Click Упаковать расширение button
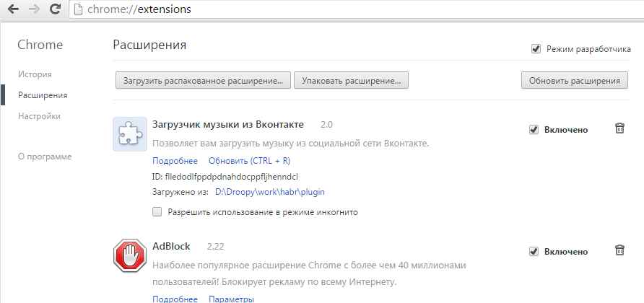 [x=351, y=81]
